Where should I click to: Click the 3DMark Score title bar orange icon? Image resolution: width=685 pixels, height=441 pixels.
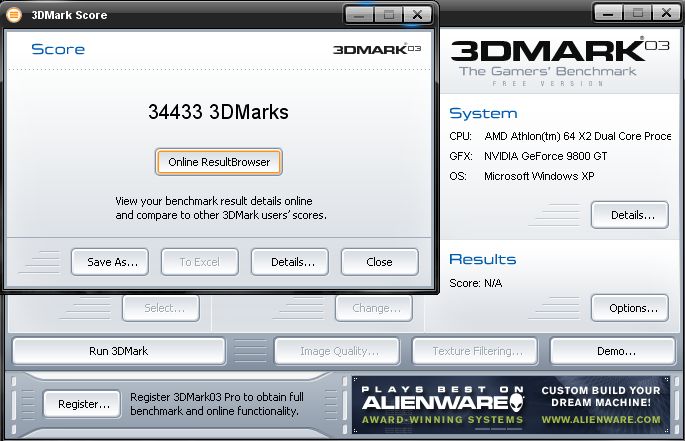[14, 15]
